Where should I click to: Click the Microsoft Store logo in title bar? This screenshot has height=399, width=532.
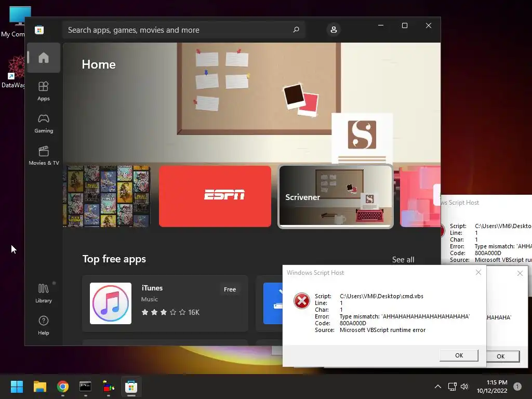click(x=39, y=30)
